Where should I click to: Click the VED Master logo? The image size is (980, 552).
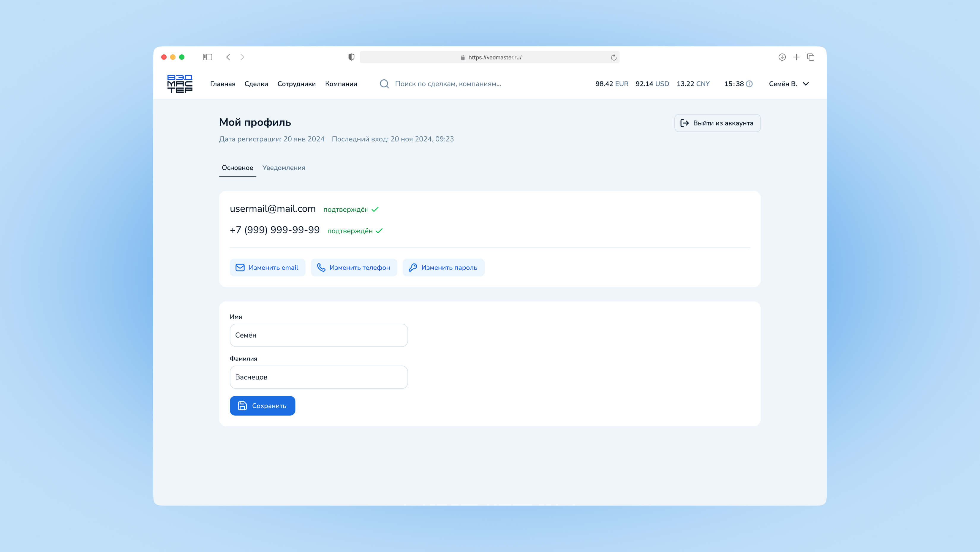tap(180, 84)
